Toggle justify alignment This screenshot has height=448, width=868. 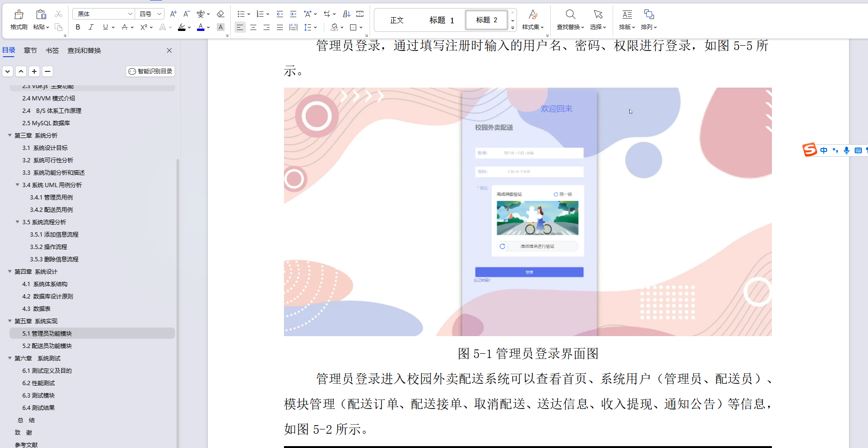click(x=280, y=27)
